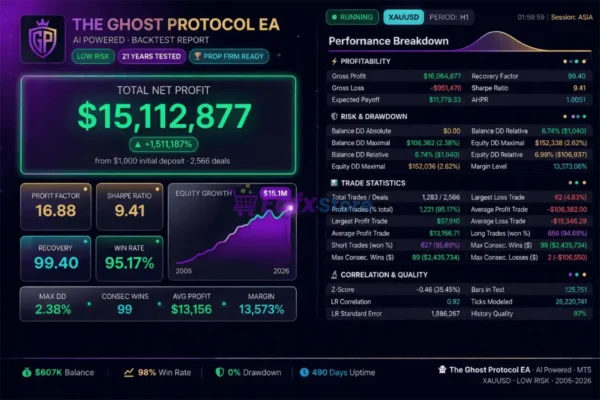Click the GP crown shield logo
Image resolution: width=600 pixels, height=400 pixels.
tap(43, 39)
